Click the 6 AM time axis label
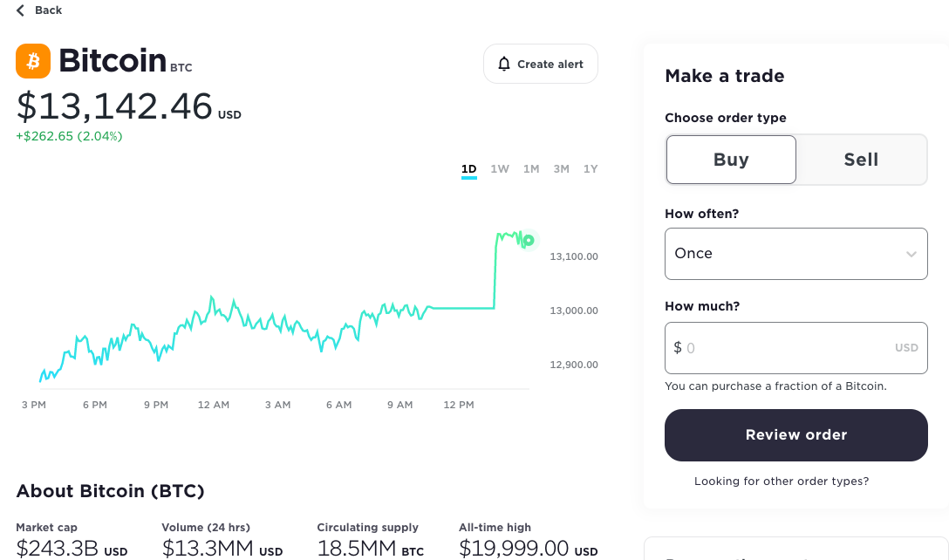 click(x=339, y=405)
